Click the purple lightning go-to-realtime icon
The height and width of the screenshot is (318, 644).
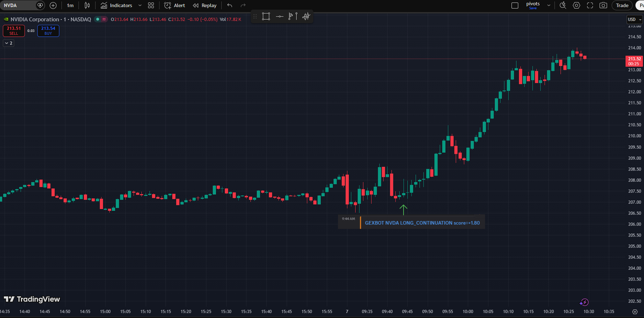coord(585,302)
